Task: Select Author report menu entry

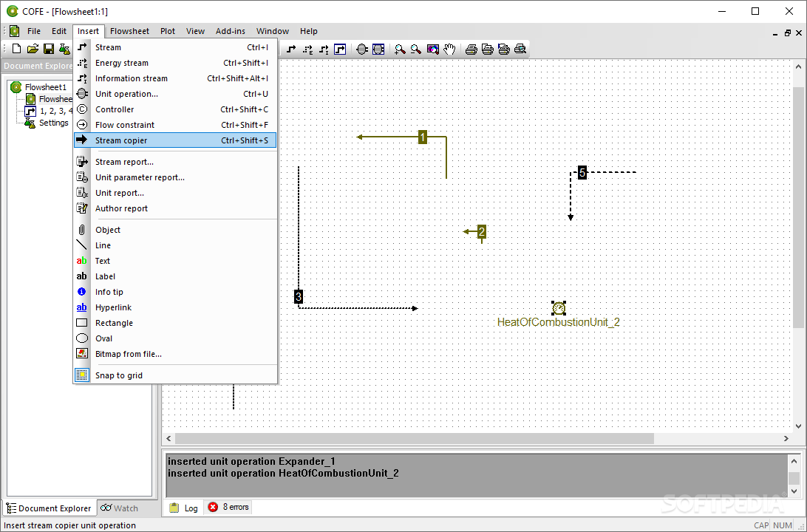Action: pyautogui.click(x=175, y=208)
